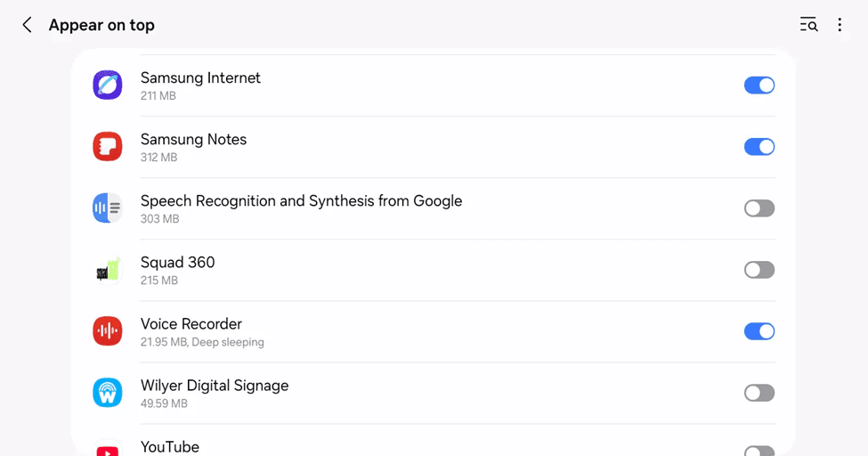Screen dimensions: 868x456
Task: Tap the Samsung Notes app icon
Action: pyautogui.click(x=108, y=147)
